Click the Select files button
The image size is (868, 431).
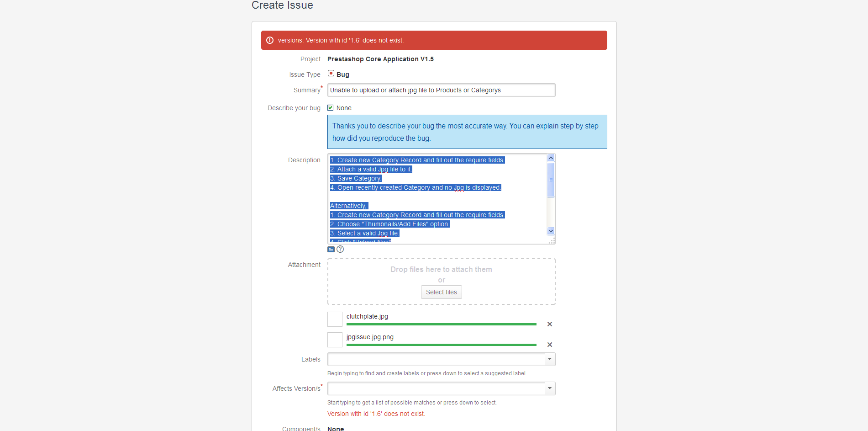pos(441,292)
